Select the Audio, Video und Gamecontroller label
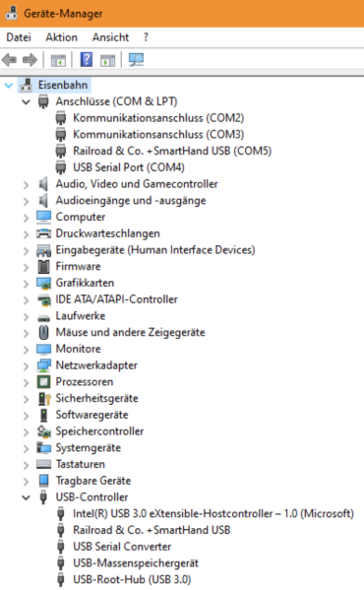Viewport: 364px width, 590px height. [x=137, y=184]
